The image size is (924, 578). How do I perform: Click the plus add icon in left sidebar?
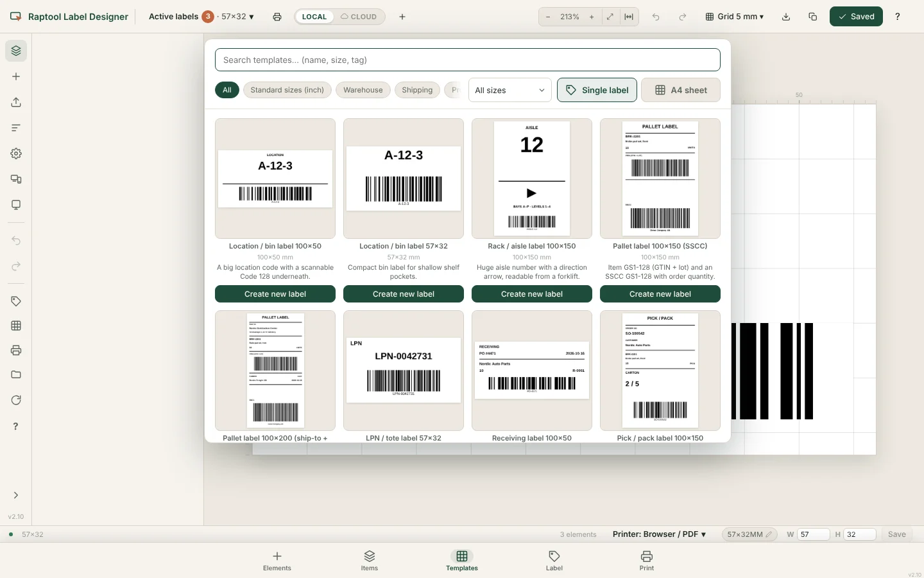(x=16, y=76)
